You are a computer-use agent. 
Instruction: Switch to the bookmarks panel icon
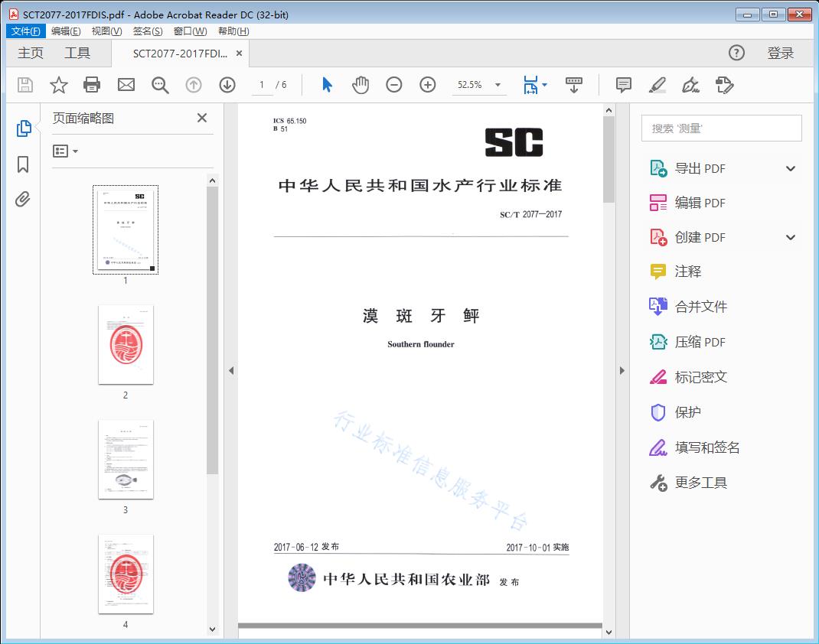23,164
